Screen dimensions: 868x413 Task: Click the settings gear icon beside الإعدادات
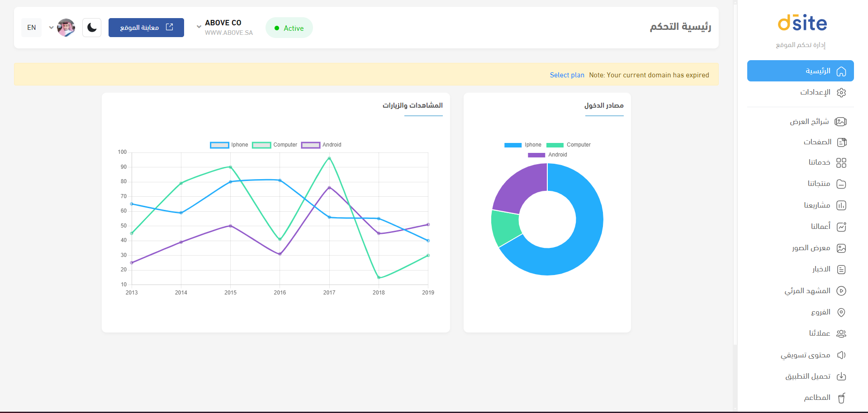[841, 93]
